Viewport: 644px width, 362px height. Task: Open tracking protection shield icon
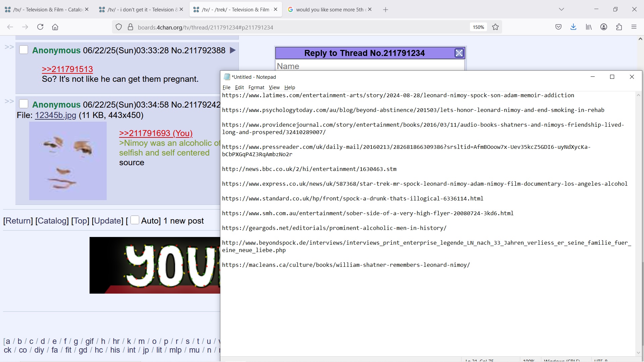[119, 27]
